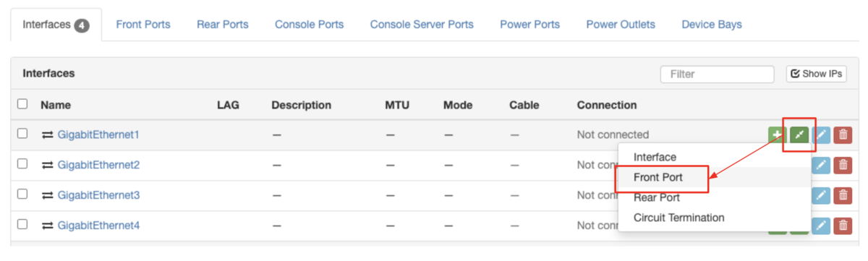This screenshot has width=868, height=261.
Task: Delete GigabitEthernet3 using the trash icon
Action: pyautogui.click(x=842, y=195)
